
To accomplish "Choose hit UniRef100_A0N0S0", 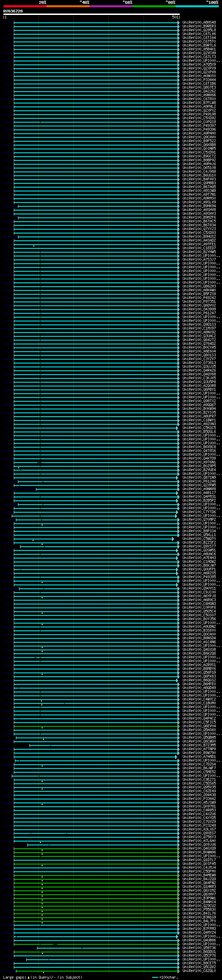I will (x=199, y=76).
